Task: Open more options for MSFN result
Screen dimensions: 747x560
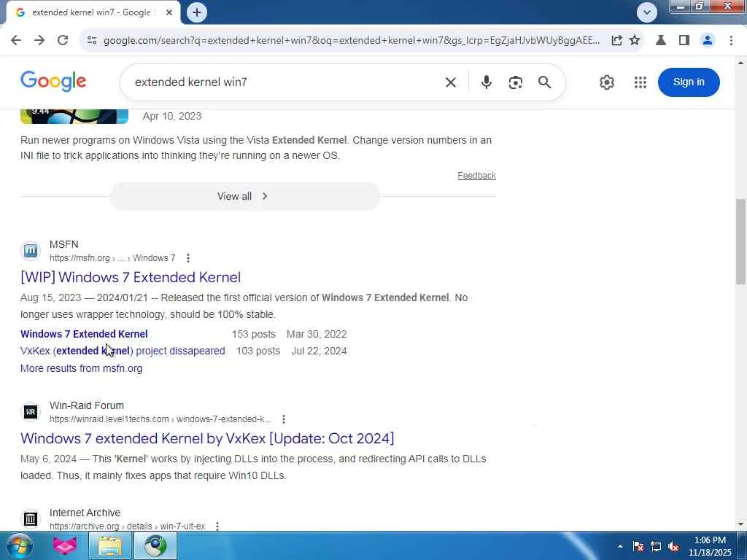Action: [188, 258]
